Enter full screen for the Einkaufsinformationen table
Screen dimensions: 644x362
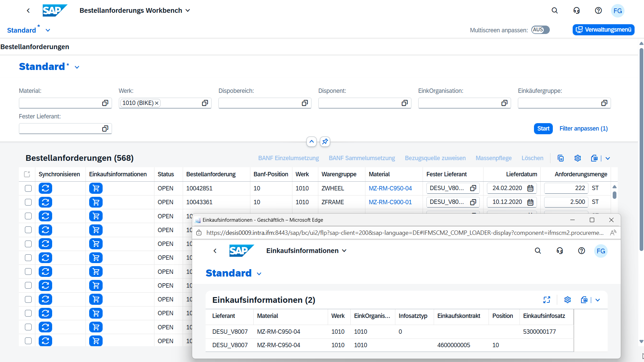(x=547, y=300)
